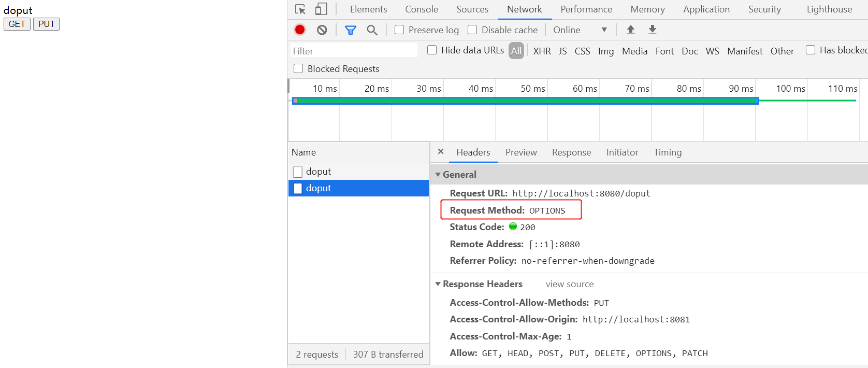This screenshot has width=868, height=368.
Task: Toggle the filter funnel icon
Action: tap(351, 30)
